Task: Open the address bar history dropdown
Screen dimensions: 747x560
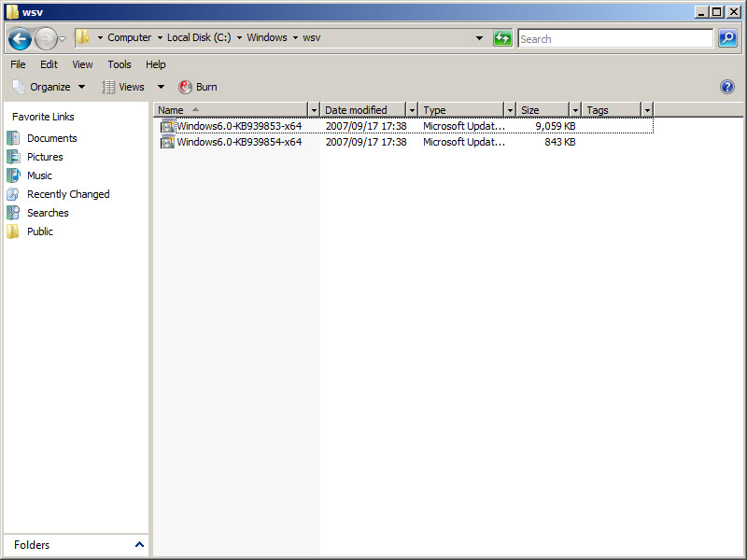Action: pos(479,38)
